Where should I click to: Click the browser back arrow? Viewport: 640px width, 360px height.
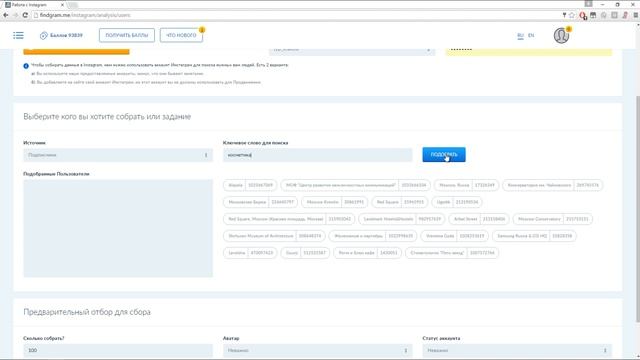[6, 15]
